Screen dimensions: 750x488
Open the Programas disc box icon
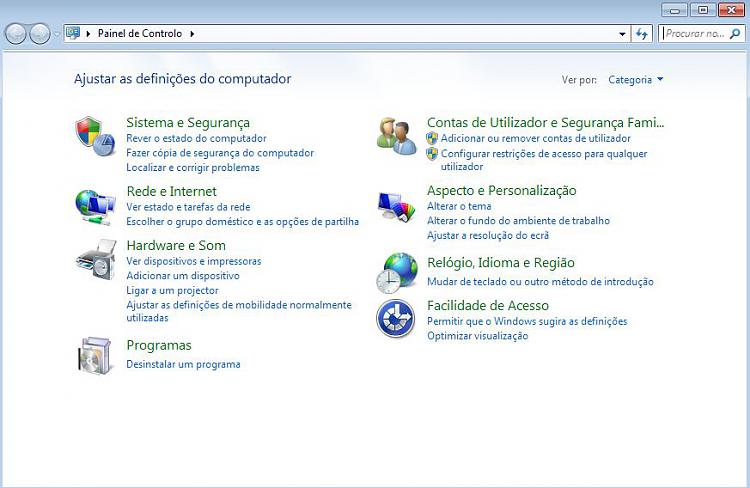[x=95, y=355]
